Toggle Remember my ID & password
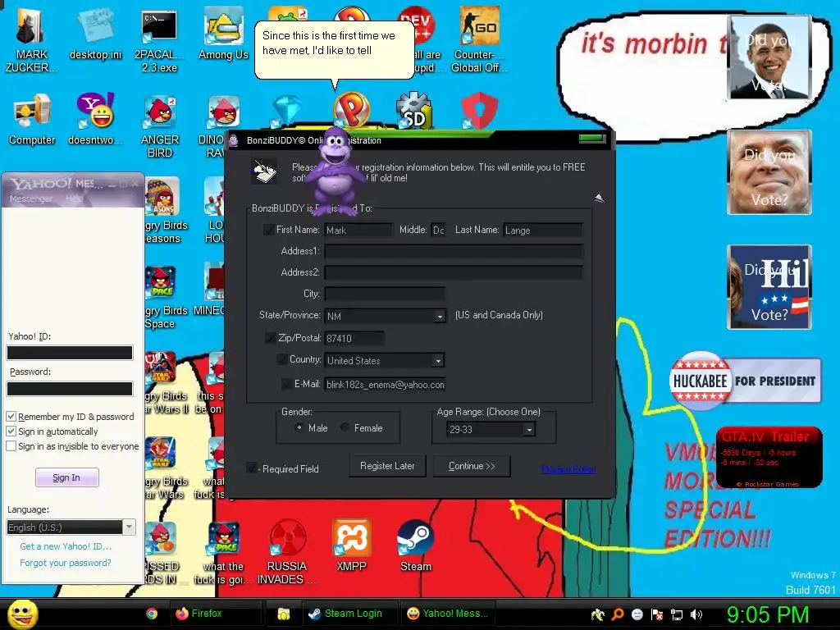This screenshot has width=840, height=630. [x=11, y=416]
